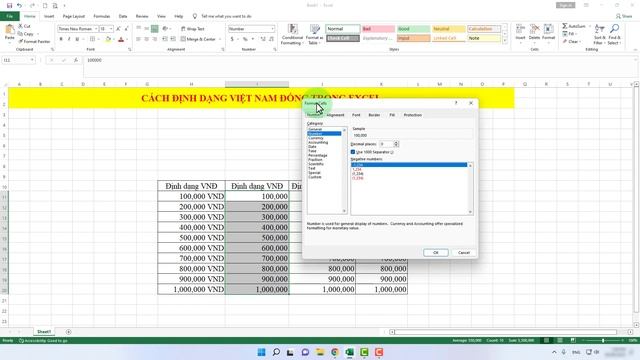Open Format as Table gallery
The image size is (640, 360).
click(315, 34)
